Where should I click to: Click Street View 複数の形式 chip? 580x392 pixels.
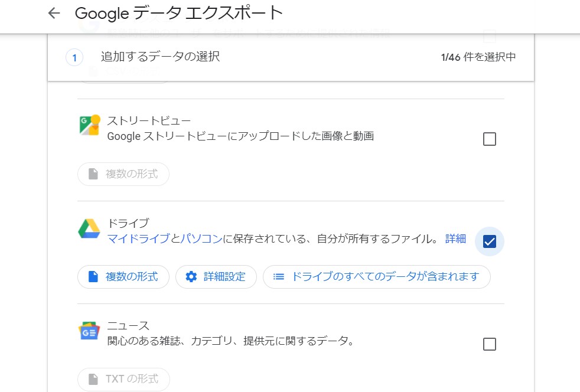(123, 174)
